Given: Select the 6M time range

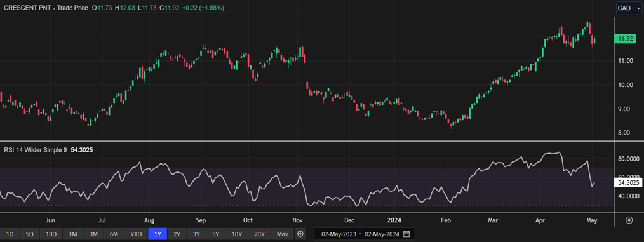Looking at the screenshot, I should point(114,234).
